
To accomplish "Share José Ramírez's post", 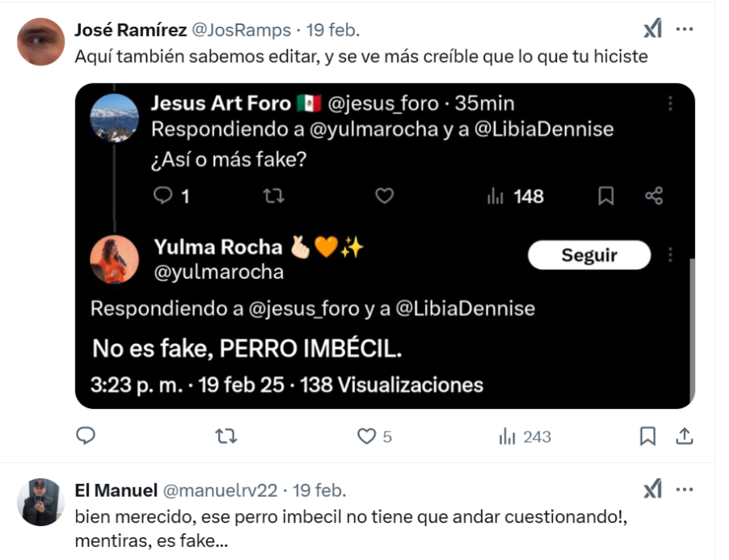I will (685, 436).
